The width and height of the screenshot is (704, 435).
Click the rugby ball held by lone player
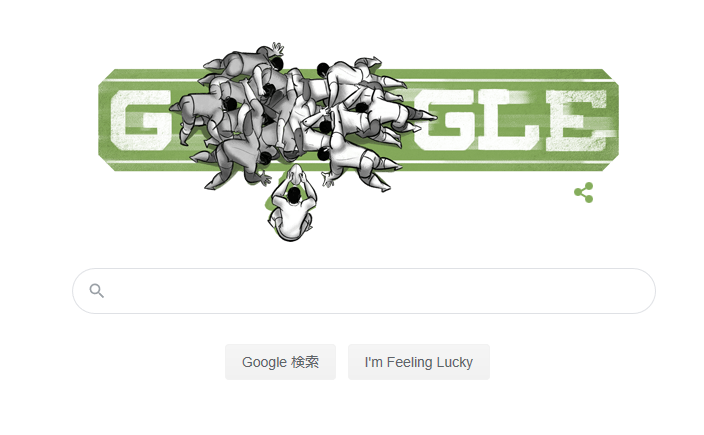pos(295,174)
